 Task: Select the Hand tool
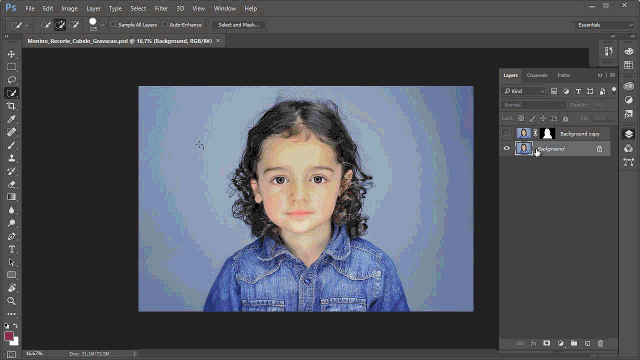[x=11, y=288]
